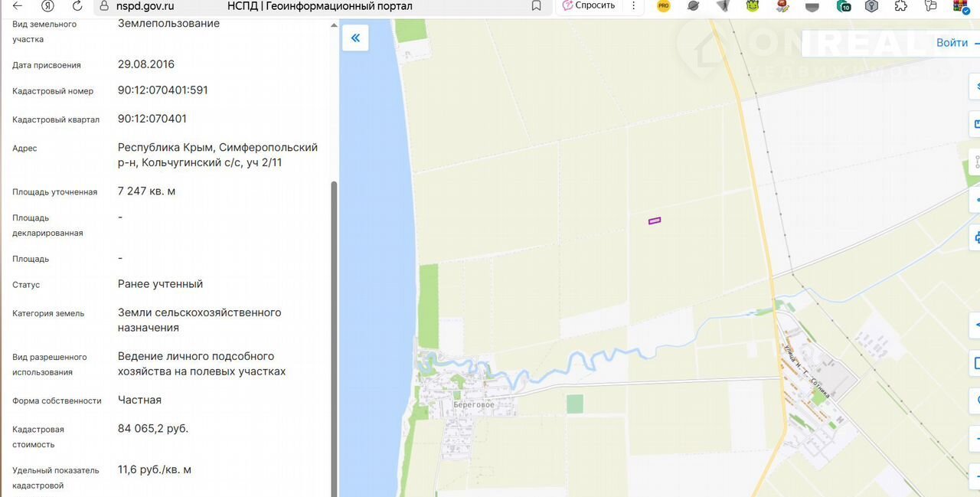Select the purple highlighted parcel on map

(655, 221)
